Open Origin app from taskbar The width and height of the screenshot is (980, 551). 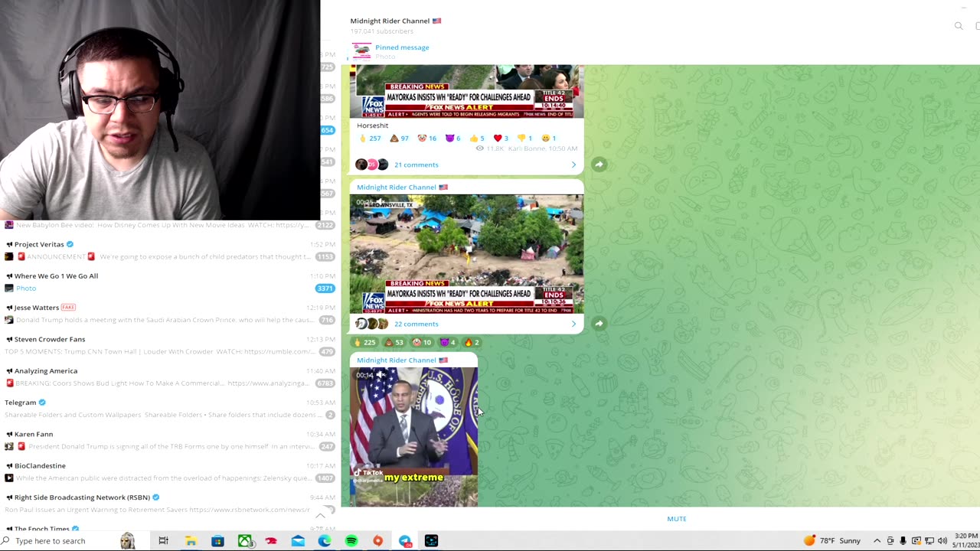coord(378,541)
